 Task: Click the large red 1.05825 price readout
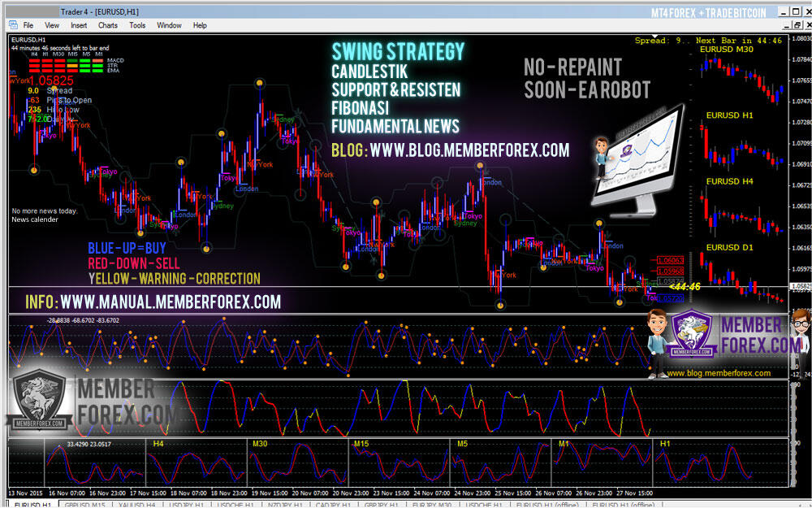(x=51, y=80)
